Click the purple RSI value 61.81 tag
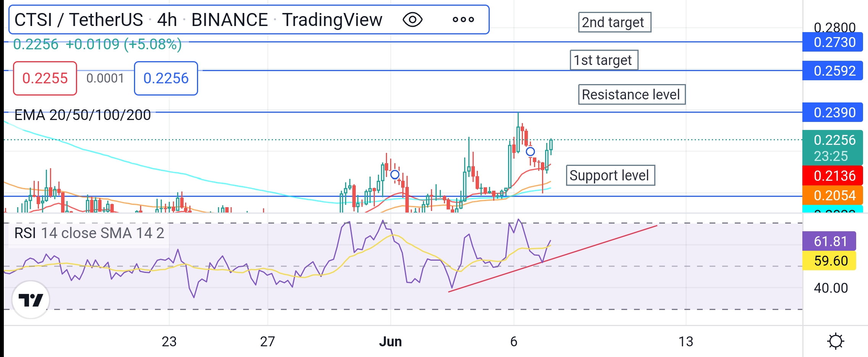The height and width of the screenshot is (357, 868). click(829, 241)
